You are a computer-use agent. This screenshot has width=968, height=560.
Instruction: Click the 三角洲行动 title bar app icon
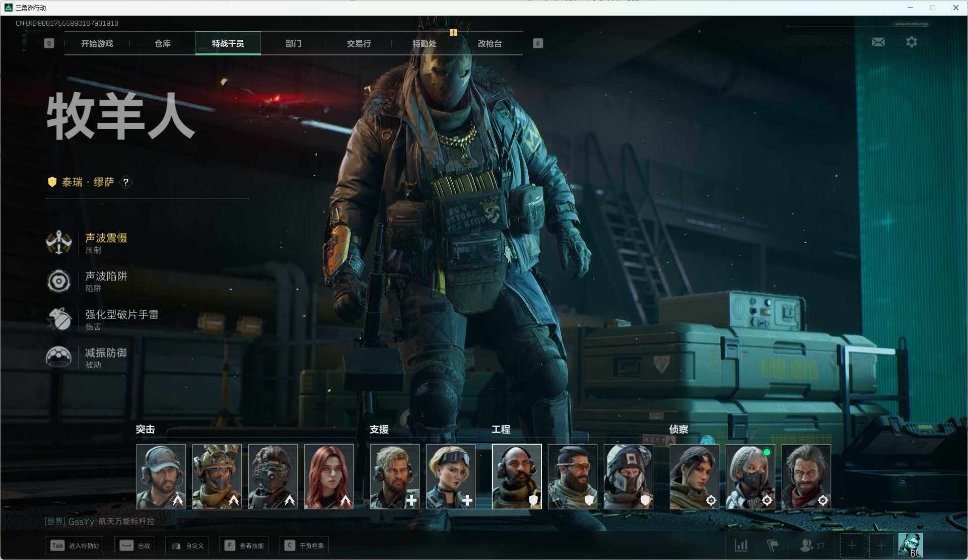8,8
